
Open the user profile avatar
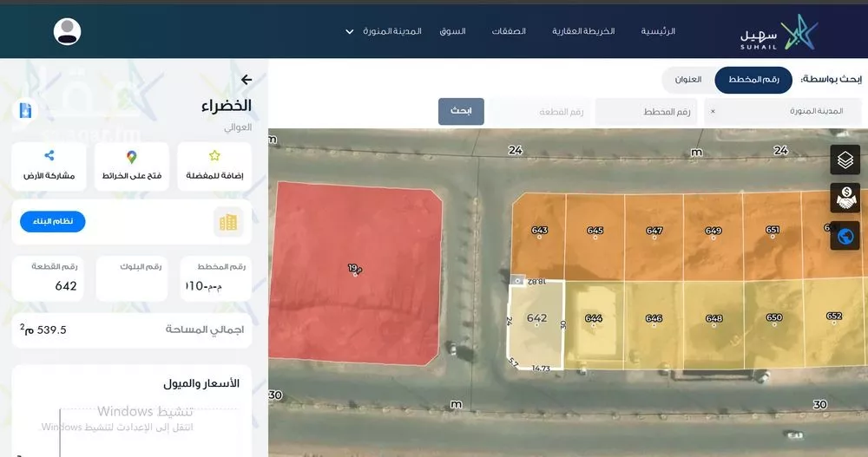coord(67,31)
